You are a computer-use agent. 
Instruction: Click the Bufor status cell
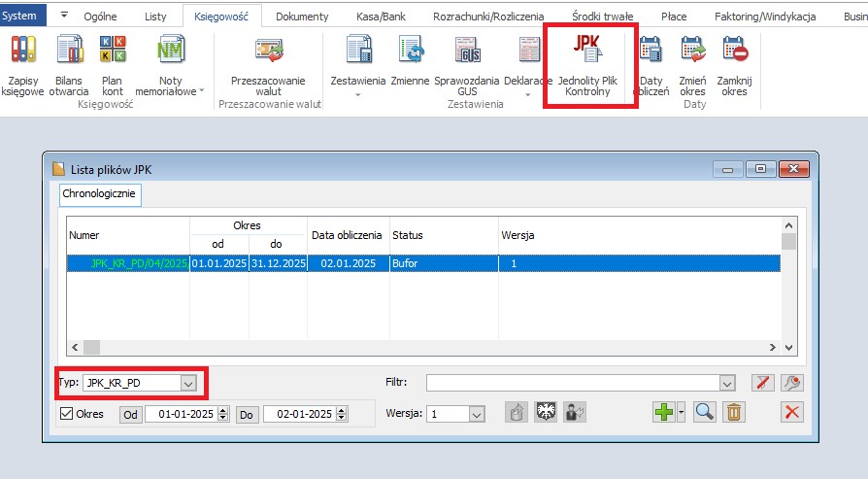point(444,263)
